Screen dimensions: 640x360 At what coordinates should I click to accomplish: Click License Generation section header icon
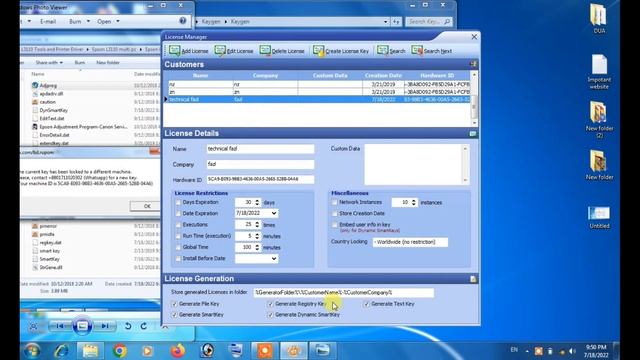coord(473,279)
